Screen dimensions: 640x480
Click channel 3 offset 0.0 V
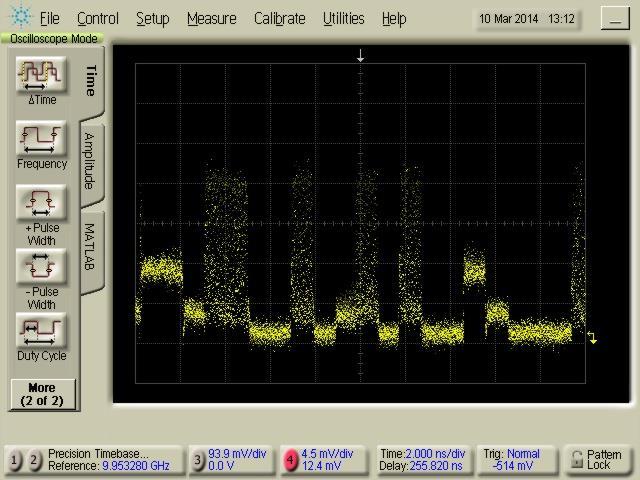[220, 466]
